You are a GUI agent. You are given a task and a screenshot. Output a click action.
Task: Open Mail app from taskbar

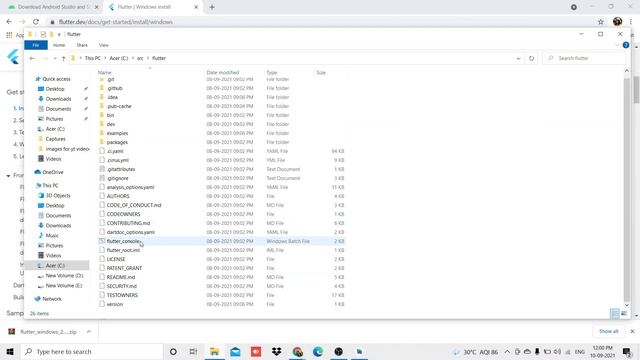(235, 351)
